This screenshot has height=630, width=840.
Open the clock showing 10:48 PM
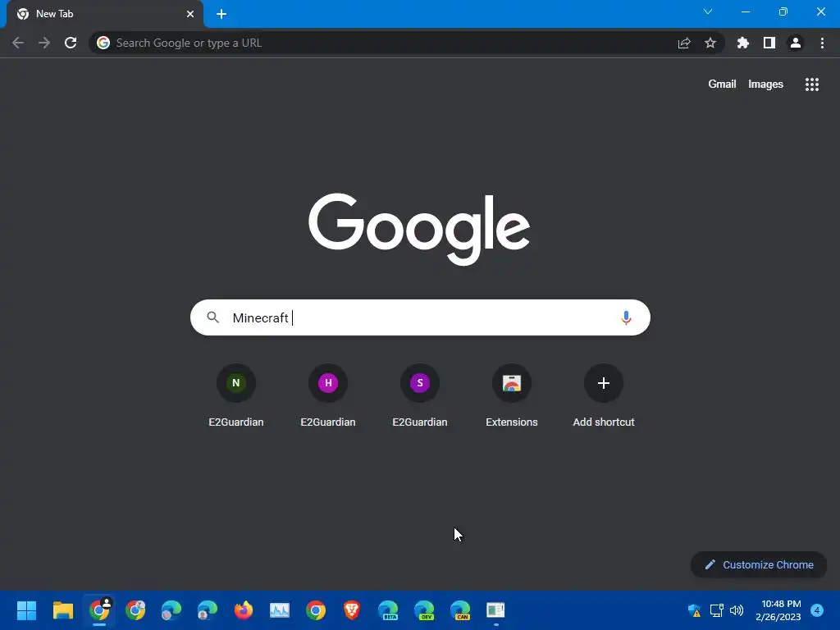click(778, 610)
